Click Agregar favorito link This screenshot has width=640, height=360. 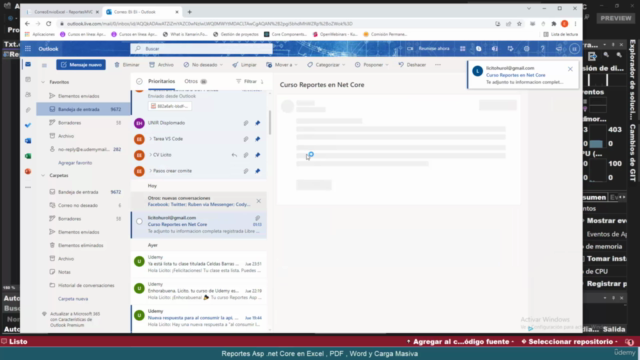pos(75,163)
